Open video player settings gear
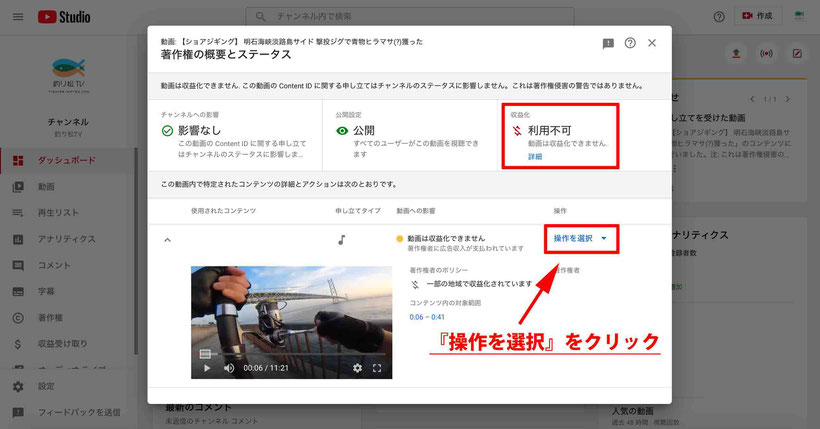This screenshot has height=429, width=820. (x=357, y=368)
